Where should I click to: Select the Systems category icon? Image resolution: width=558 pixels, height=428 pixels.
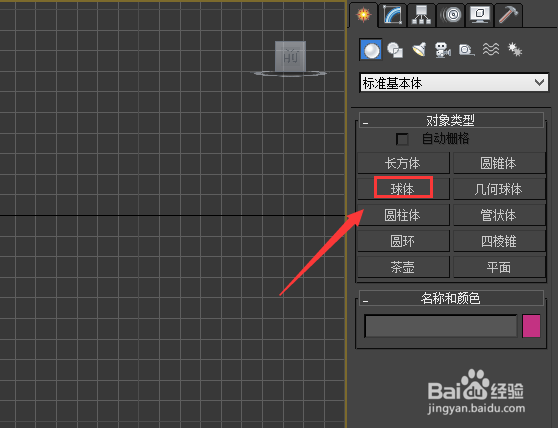[x=515, y=50]
